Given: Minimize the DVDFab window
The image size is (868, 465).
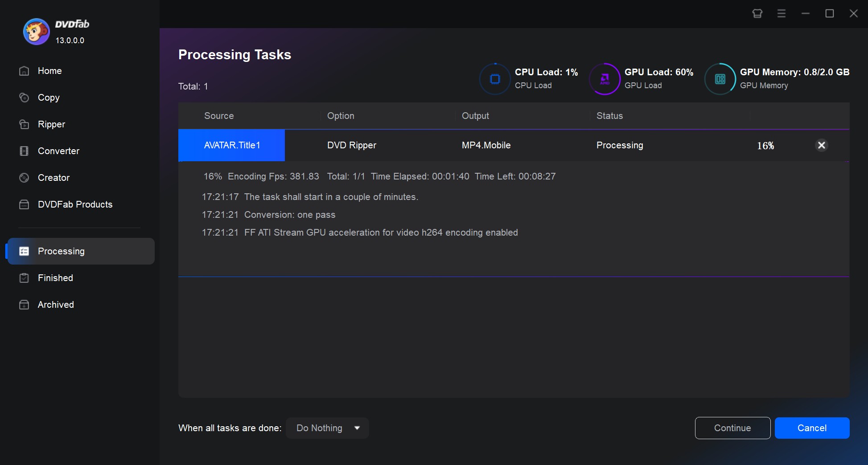Looking at the screenshot, I should coord(805,13).
